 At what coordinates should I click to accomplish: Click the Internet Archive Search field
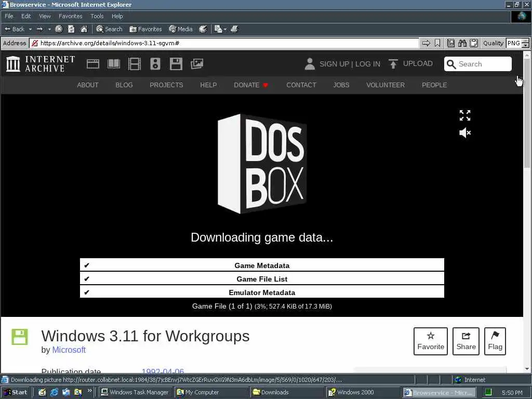[x=478, y=64]
